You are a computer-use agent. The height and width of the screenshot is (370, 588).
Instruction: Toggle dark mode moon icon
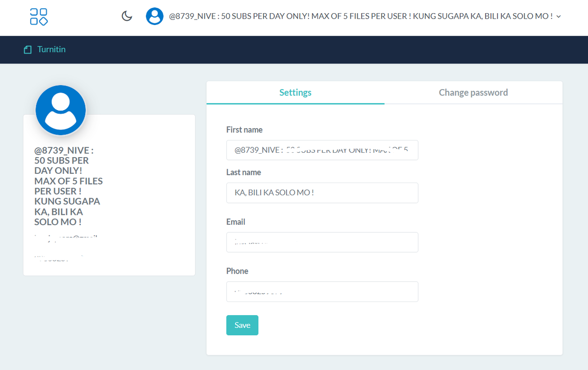(x=127, y=16)
